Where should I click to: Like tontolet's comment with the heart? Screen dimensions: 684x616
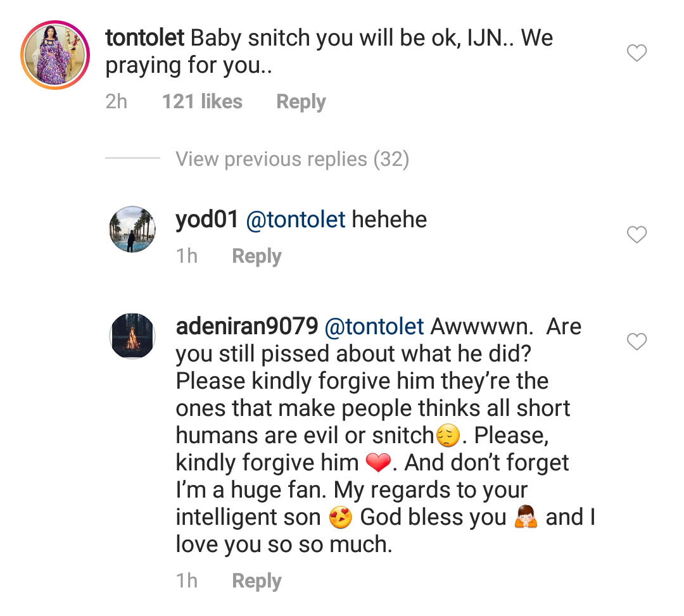click(636, 54)
